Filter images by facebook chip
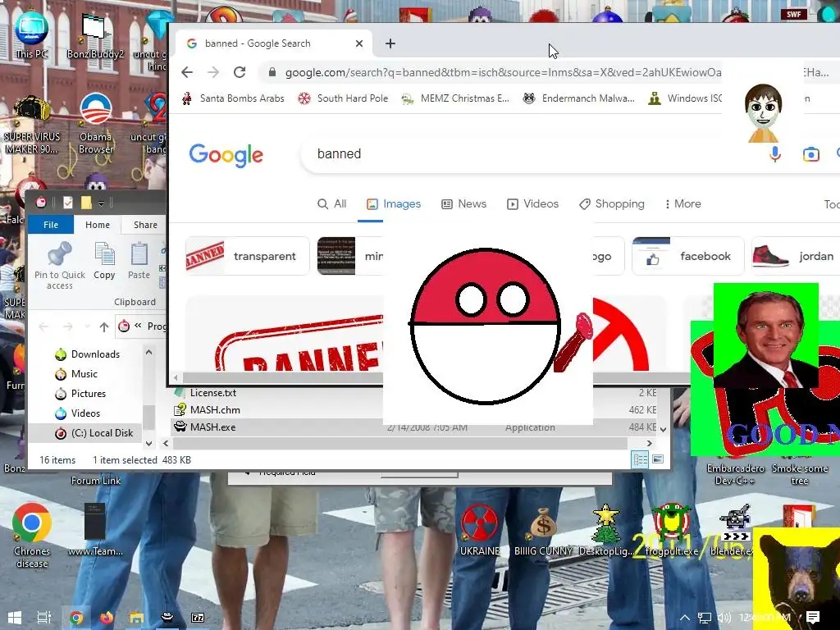Viewport: 840px width, 630px height. 688,256
